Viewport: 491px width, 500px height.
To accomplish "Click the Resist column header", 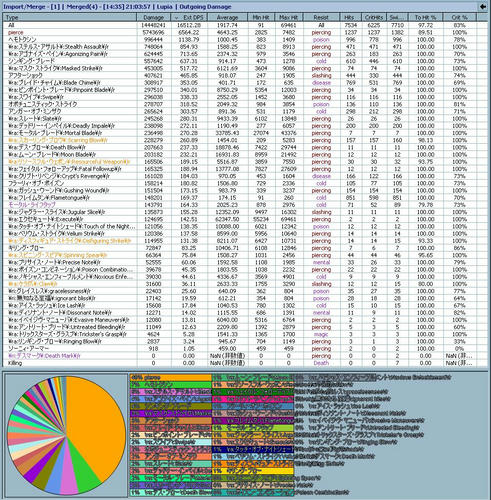I will point(321,17).
